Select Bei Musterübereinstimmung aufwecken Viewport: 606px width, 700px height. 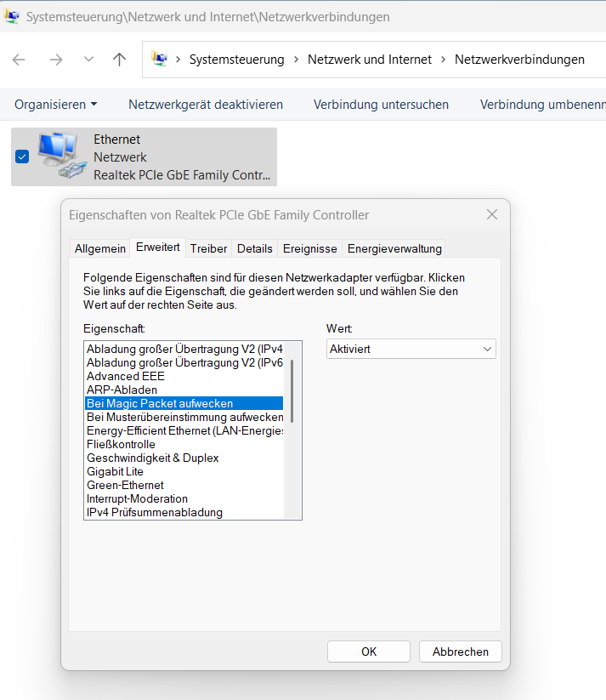coord(184,417)
